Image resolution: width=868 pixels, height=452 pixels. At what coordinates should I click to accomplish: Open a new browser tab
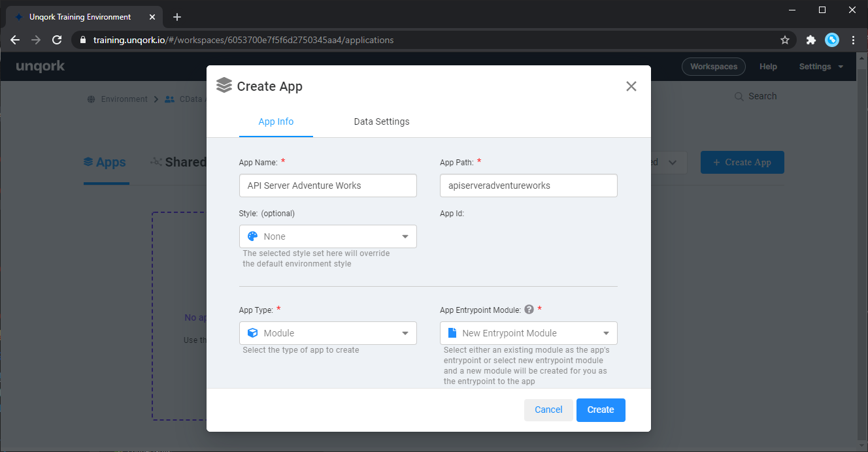(x=177, y=17)
